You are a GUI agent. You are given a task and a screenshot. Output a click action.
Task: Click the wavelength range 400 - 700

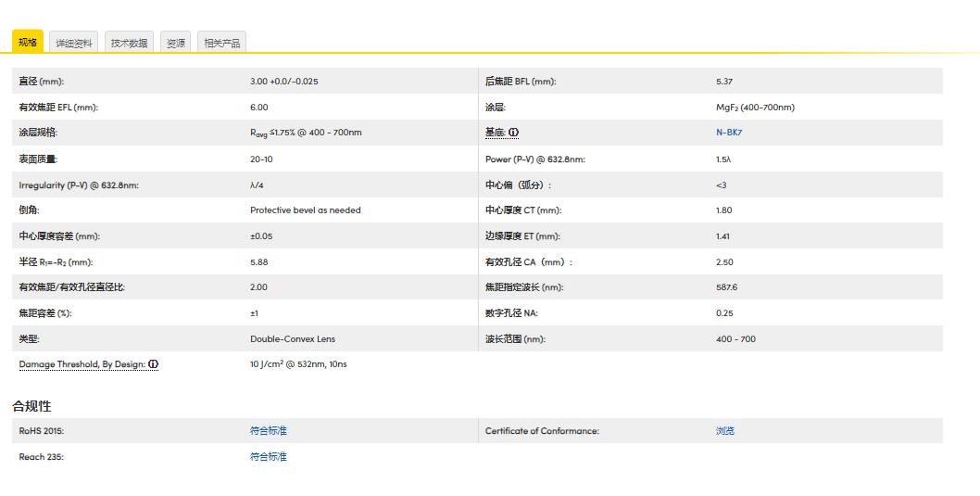coord(735,339)
